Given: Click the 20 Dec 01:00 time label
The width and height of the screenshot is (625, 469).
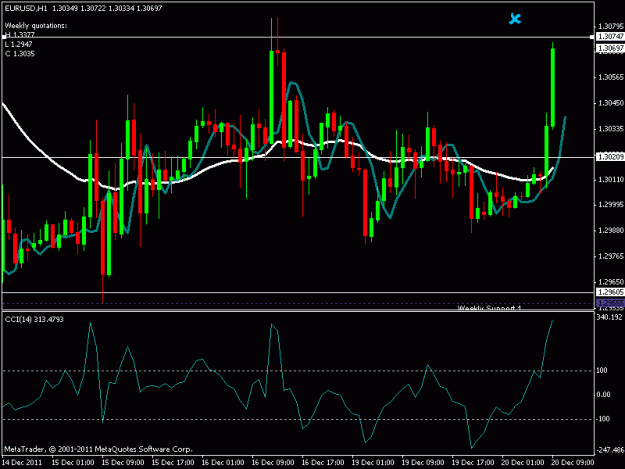Looking at the screenshot, I should (523, 463).
